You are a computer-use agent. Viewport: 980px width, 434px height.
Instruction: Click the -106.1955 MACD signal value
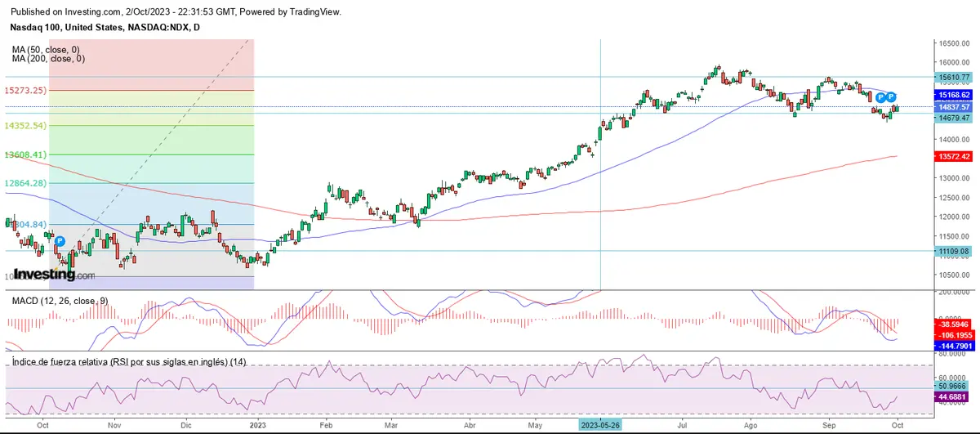coord(954,335)
